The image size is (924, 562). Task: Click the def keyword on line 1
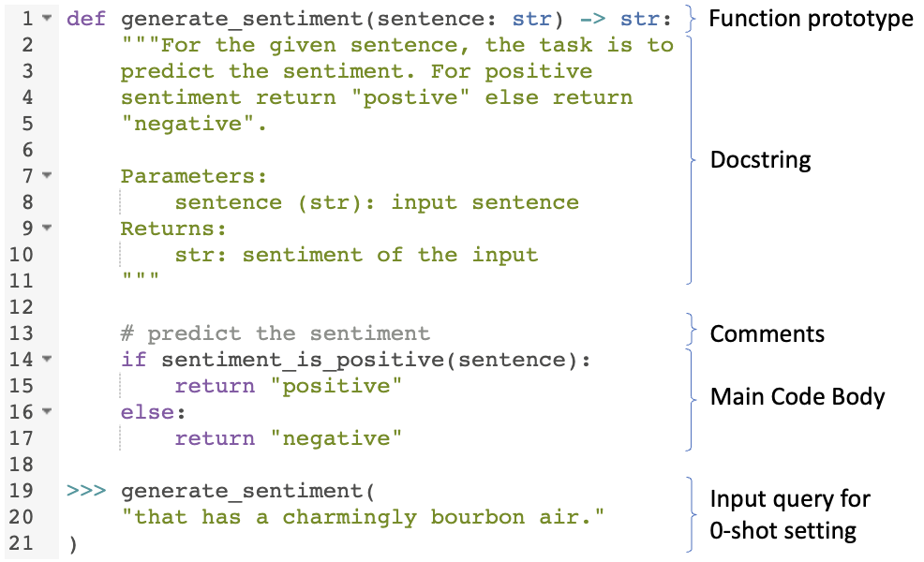pos(87,19)
